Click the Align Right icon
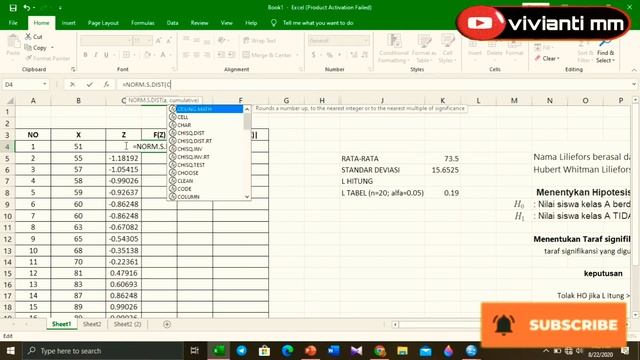 click(207, 55)
